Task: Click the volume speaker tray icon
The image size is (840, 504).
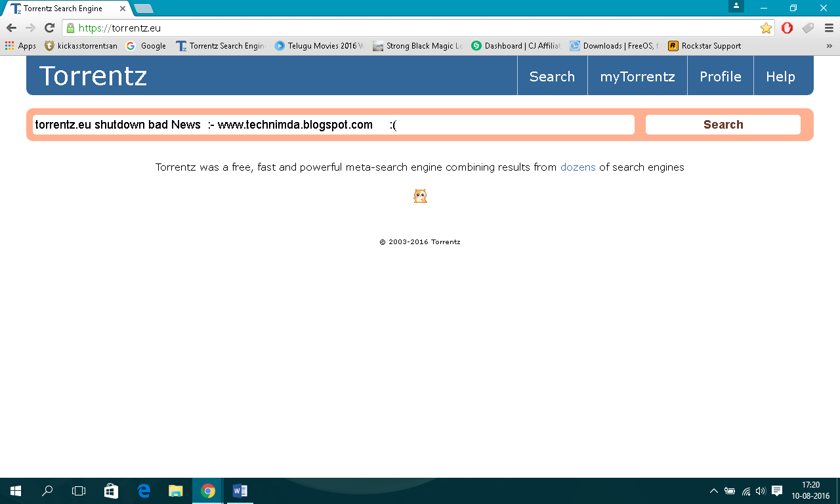Action: pyautogui.click(x=761, y=491)
